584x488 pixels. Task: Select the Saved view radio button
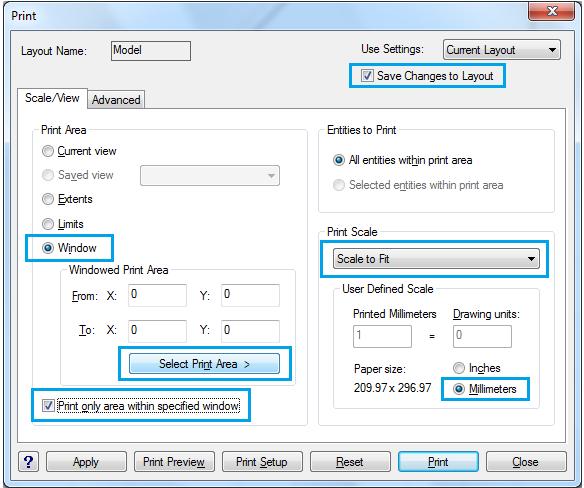tap(48, 175)
